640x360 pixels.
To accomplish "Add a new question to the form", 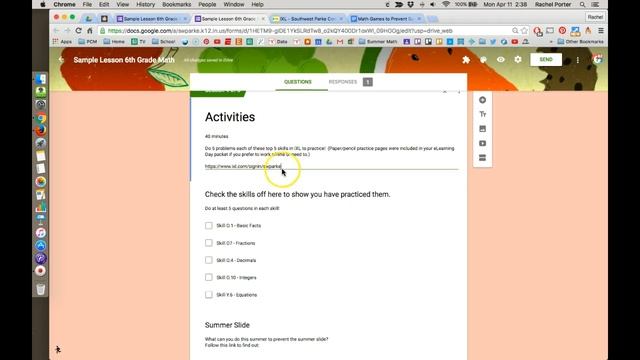I will 482,100.
